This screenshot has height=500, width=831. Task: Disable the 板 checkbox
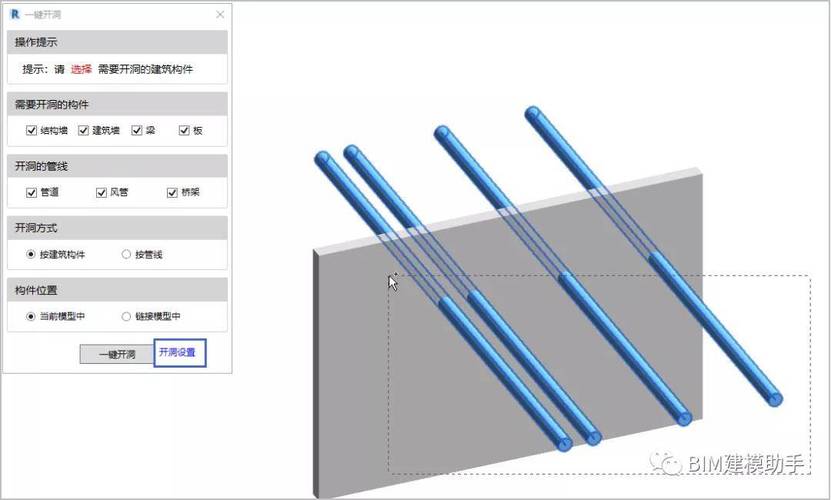point(184,130)
